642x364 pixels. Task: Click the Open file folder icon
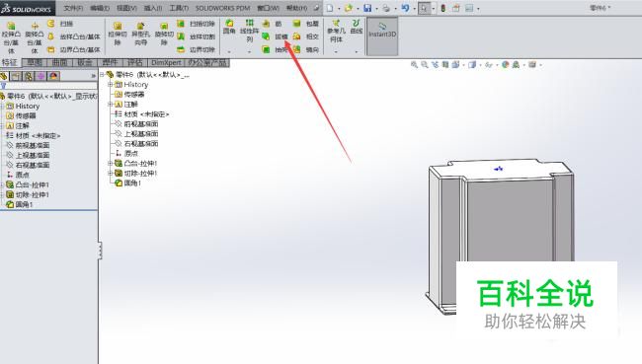(x=349, y=8)
